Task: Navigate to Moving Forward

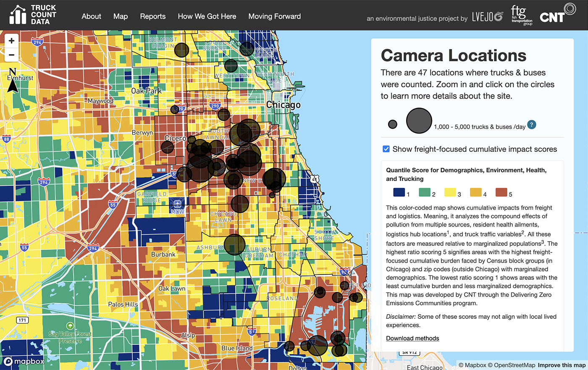Action: (274, 16)
